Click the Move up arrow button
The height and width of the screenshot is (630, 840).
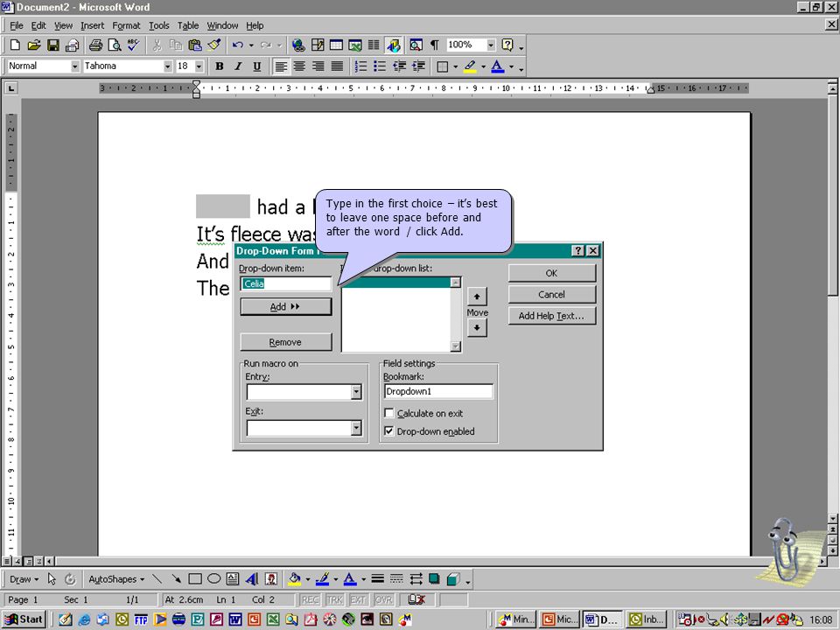pyautogui.click(x=477, y=297)
